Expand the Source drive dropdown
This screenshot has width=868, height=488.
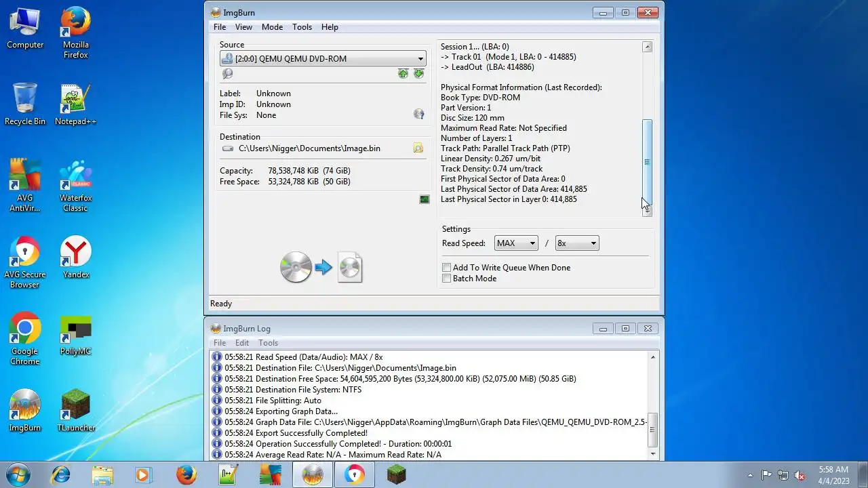pos(421,59)
